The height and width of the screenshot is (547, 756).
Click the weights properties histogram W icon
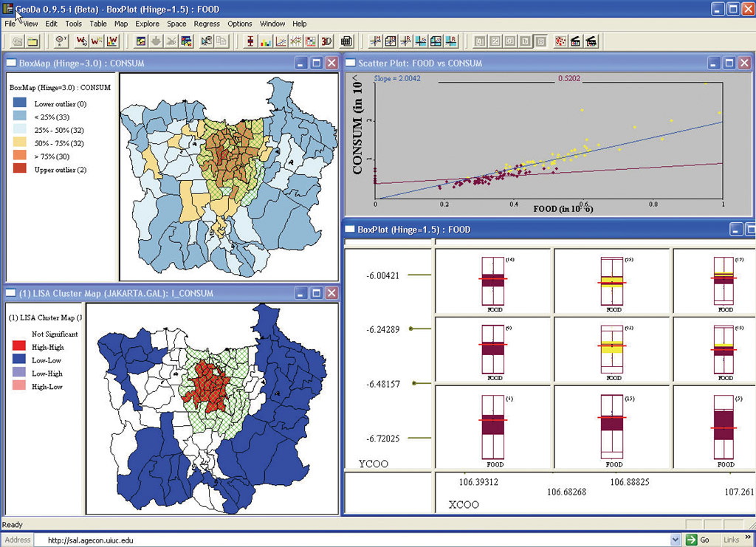pyautogui.click(x=112, y=41)
